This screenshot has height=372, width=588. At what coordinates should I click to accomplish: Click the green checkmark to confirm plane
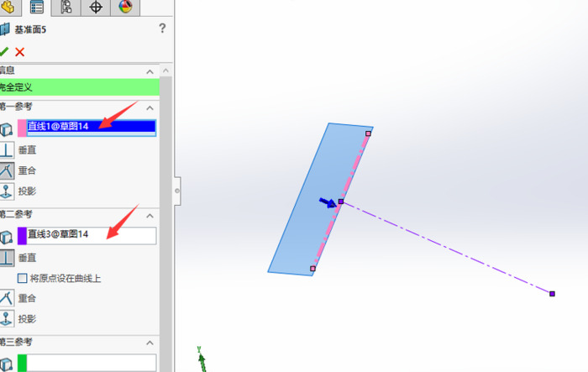pos(5,51)
